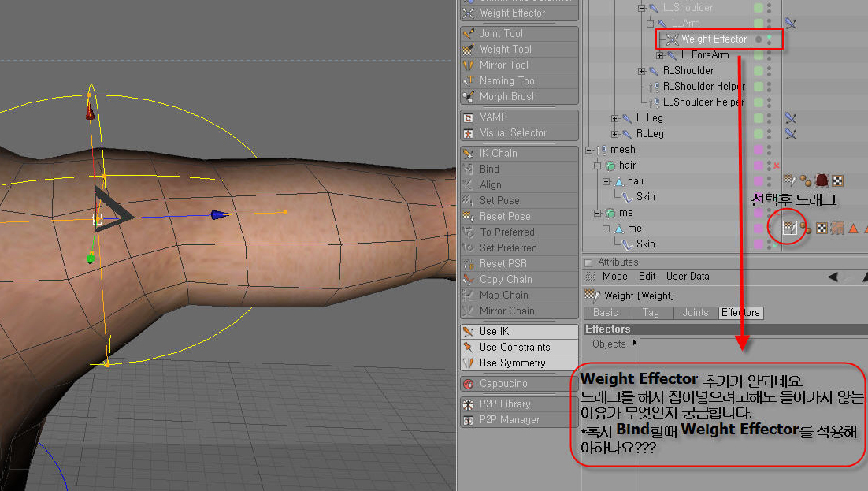Screen dimensions: 868x491
Task: Click the Weight tag icon in Attributes header
Action: (592, 296)
